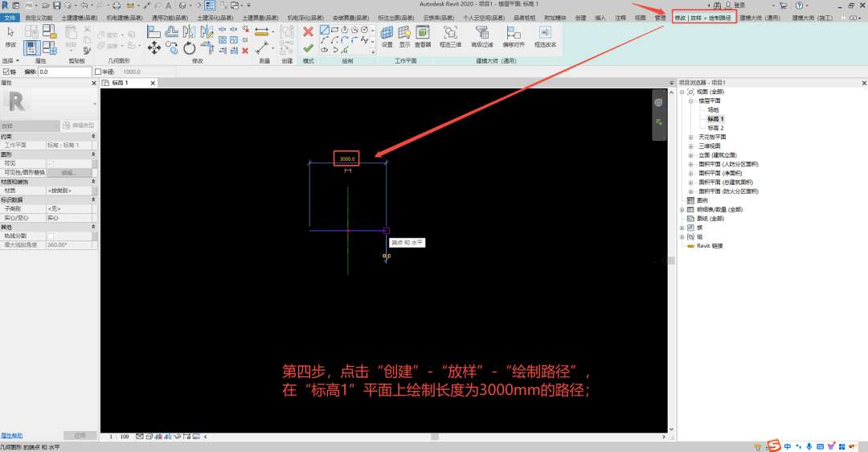Collapse the 楼层平面 tree node
Image resolution: width=868 pixels, height=452 pixels.
pos(691,101)
